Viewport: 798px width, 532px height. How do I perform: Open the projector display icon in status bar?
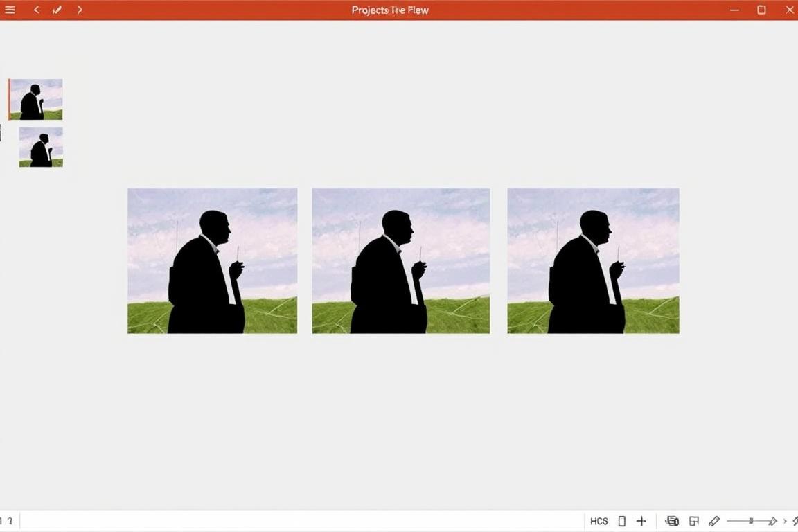(672, 520)
